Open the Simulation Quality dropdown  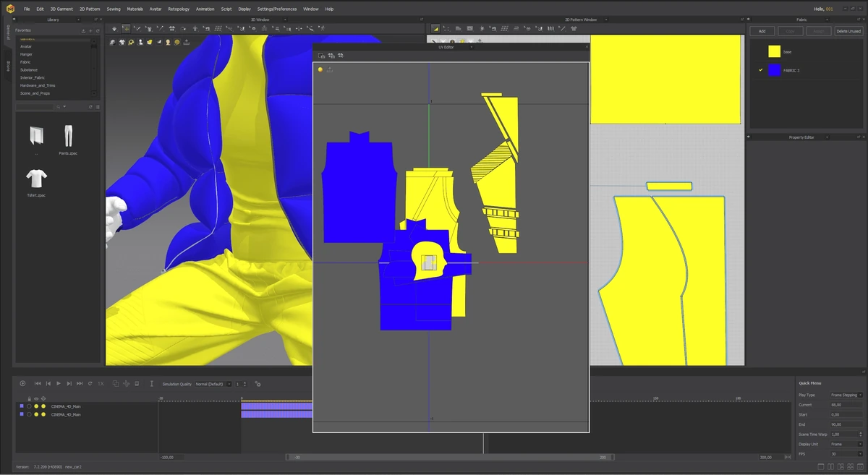213,384
